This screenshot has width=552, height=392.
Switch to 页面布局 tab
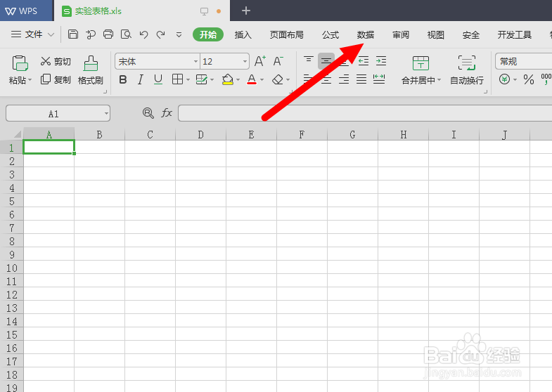click(287, 35)
